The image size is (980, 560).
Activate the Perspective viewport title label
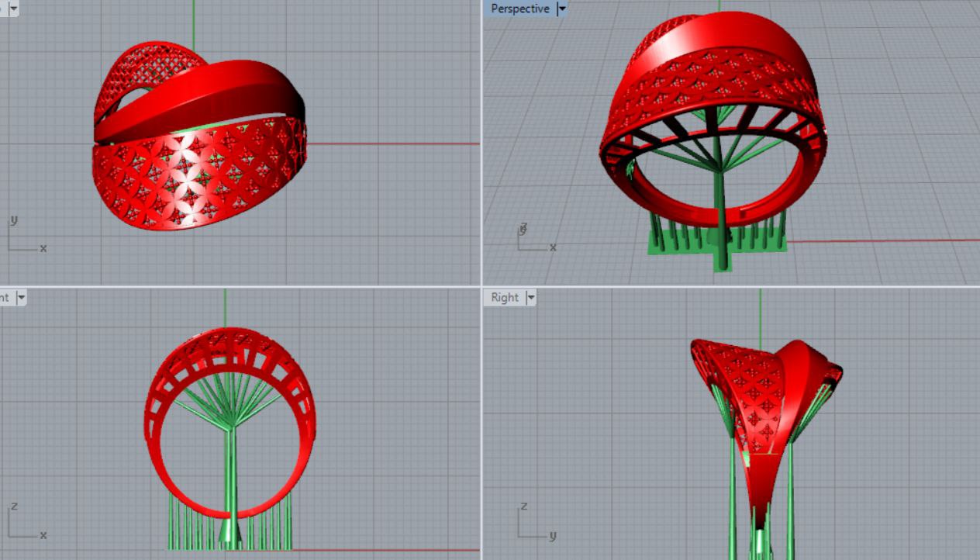coord(519,9)
